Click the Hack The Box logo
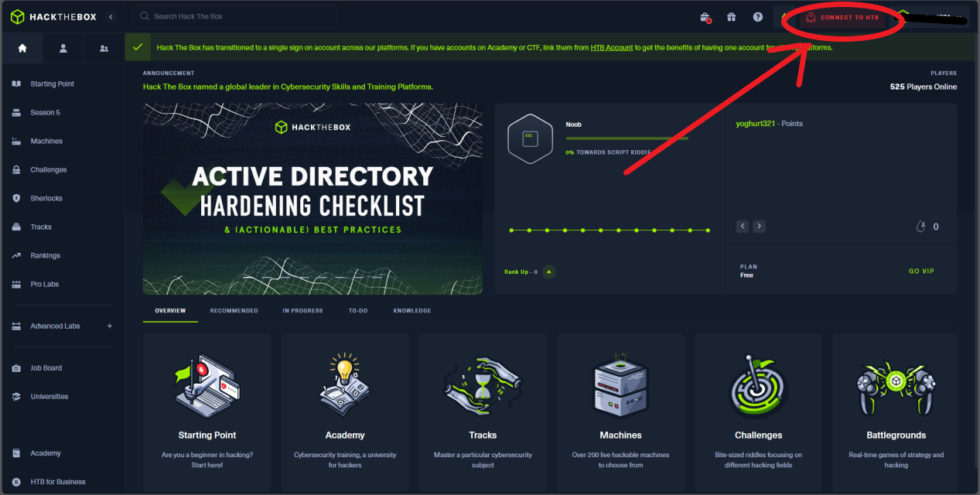Viewport: 980px width, 495px height. click(53, 17)
